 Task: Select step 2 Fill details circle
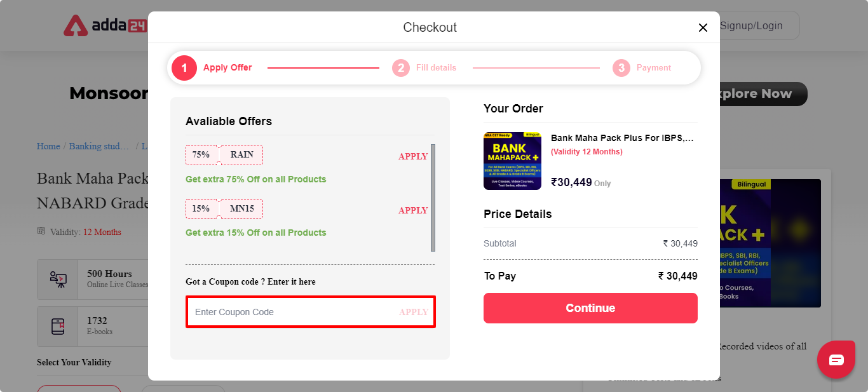point(401,68)
